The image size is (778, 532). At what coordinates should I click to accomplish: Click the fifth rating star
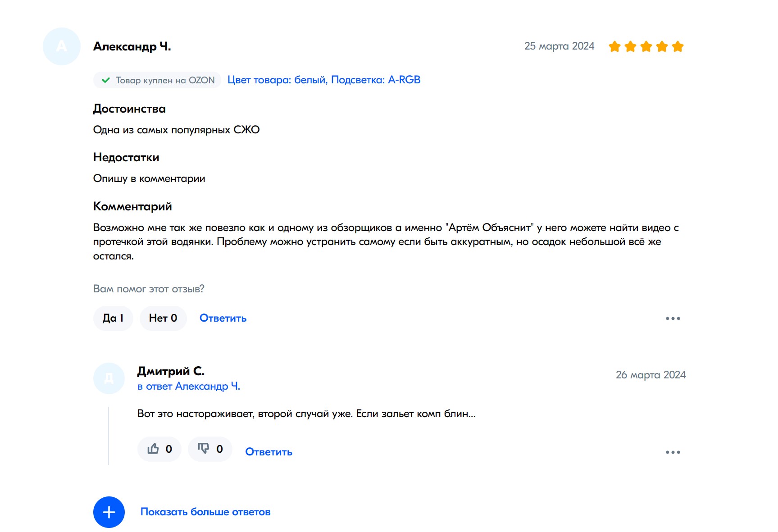(x=678, y=47)
